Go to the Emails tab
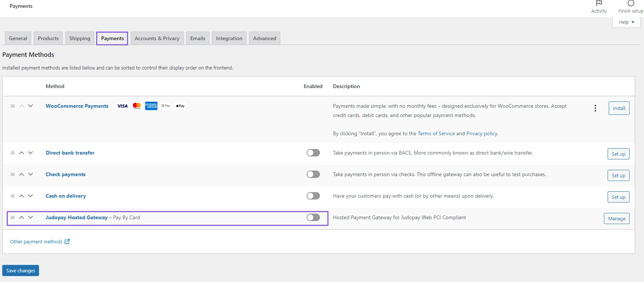The width and height of the screenshot is (644, 282). click(198, 38)
